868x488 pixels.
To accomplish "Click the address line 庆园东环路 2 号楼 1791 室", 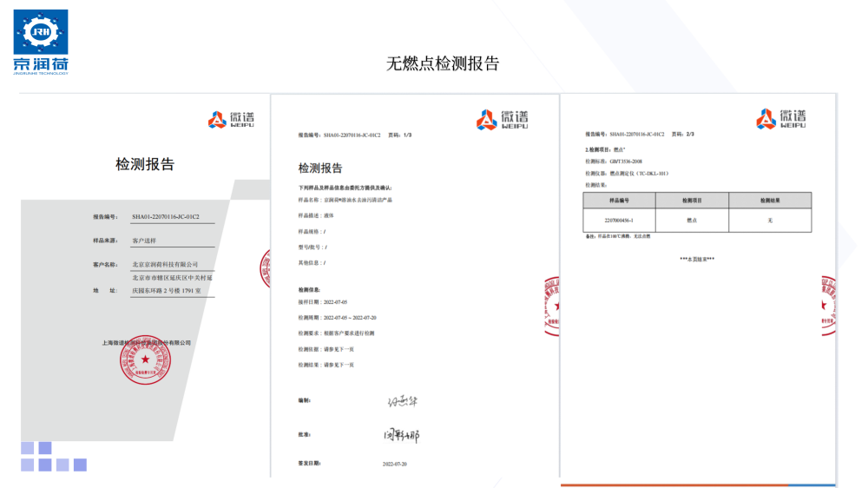I will click(167, 290).
